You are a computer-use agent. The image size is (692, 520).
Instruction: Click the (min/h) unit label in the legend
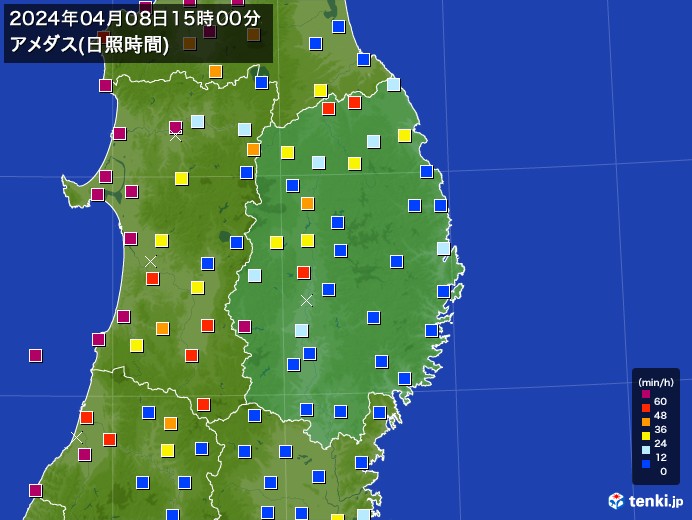656,383
